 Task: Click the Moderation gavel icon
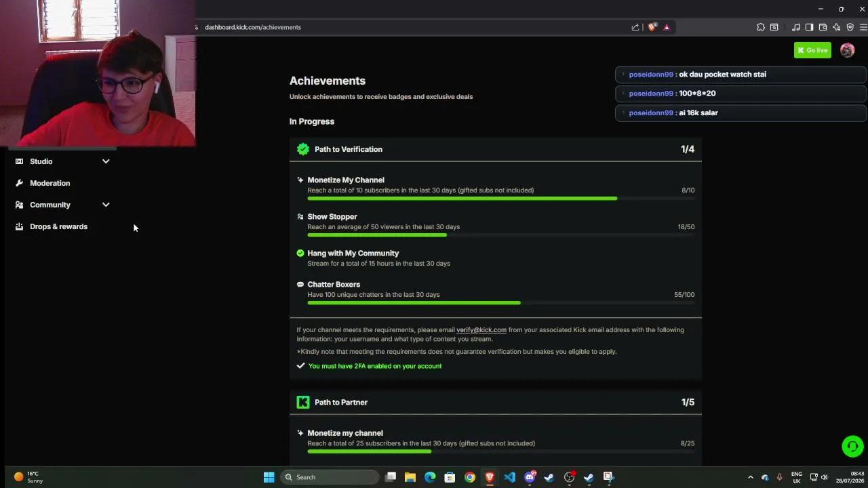point(19,183)
